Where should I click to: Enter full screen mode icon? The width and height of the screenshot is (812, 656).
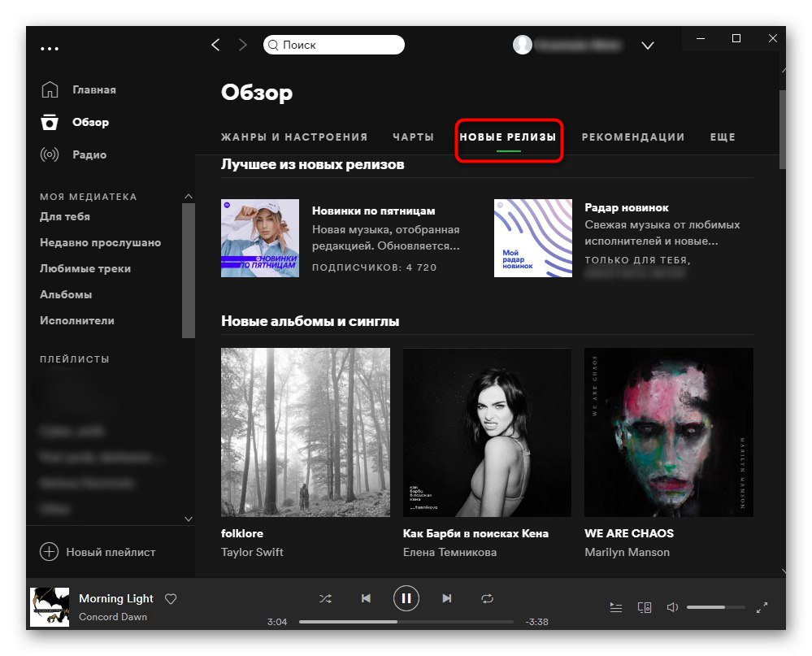pos(762,607)
